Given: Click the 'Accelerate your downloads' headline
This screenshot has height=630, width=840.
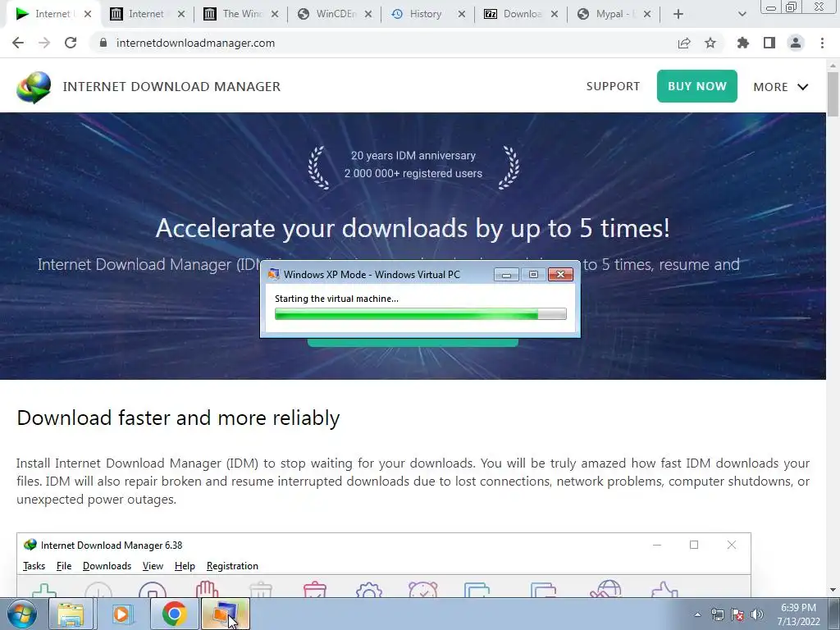Looking at the screenshot, I should (x=413, y=228).
